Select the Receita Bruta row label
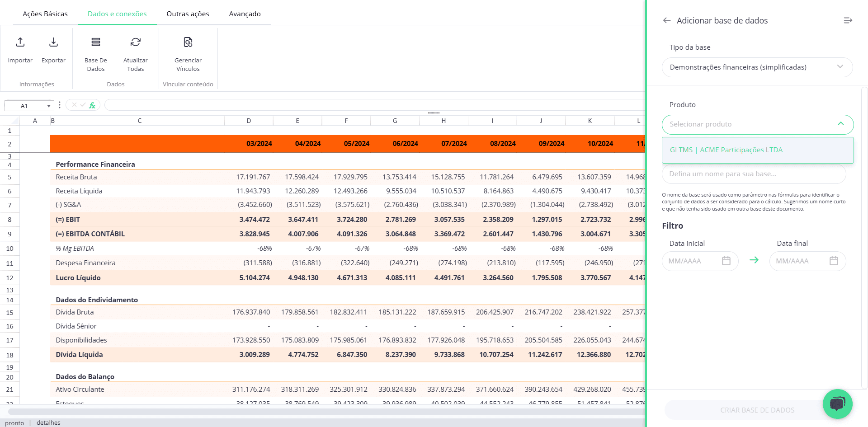 click(x=76, y=177)
